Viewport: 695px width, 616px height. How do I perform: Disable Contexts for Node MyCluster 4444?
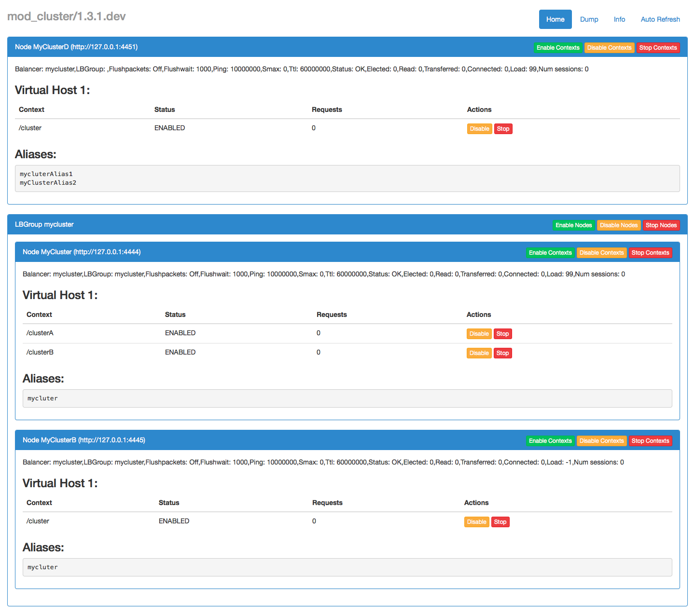(601, 253)
